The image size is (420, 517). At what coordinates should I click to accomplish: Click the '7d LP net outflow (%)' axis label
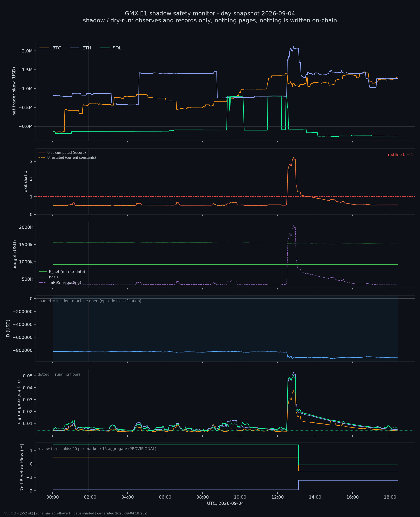tap(22, 467)
